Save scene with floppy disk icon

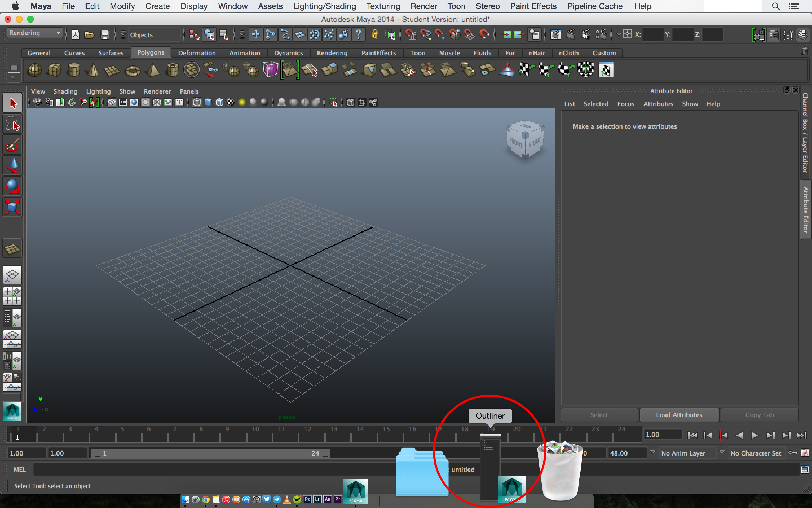coord(105,34)
